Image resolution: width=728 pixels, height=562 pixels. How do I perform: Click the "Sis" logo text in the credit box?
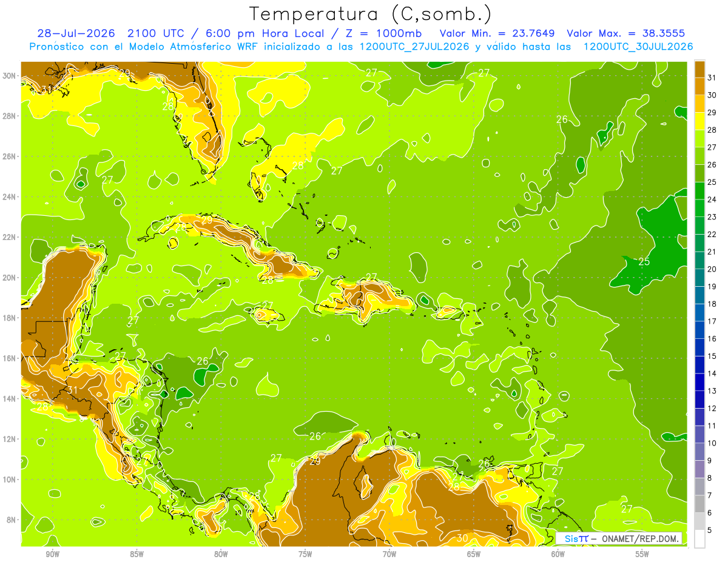click(x=571, y=538)
